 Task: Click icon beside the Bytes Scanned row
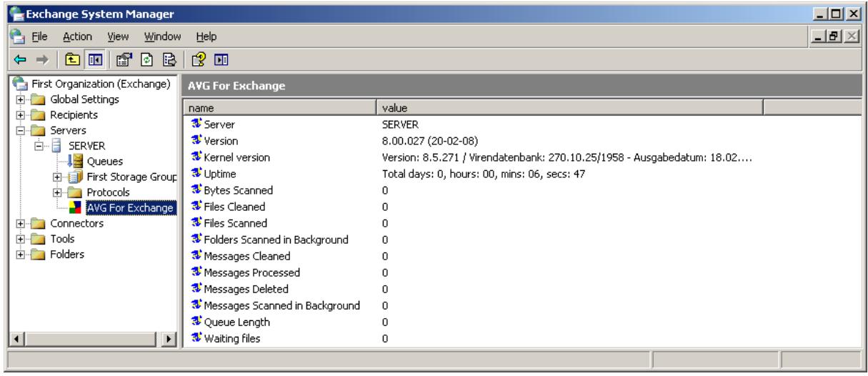point(196,190)
